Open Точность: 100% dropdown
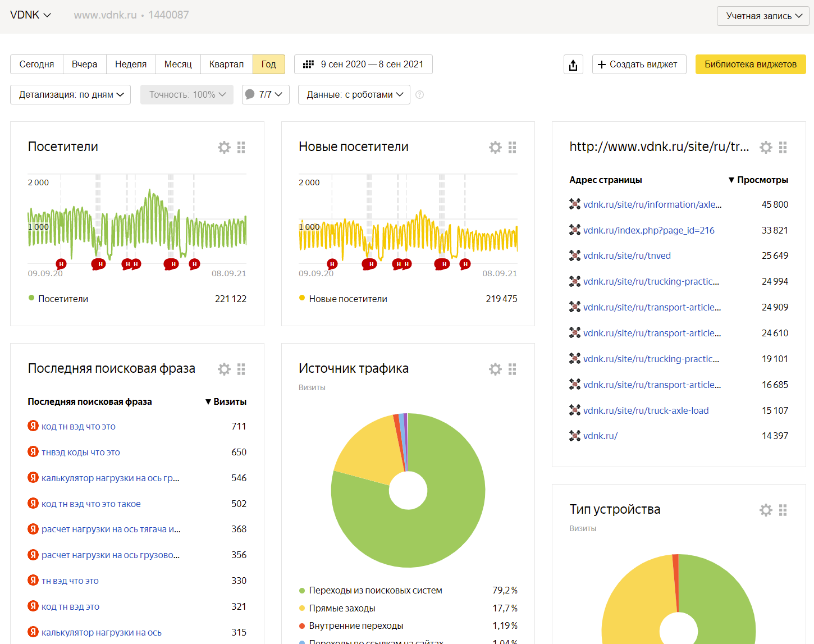 pyautogui.click(x=187, y=95)
